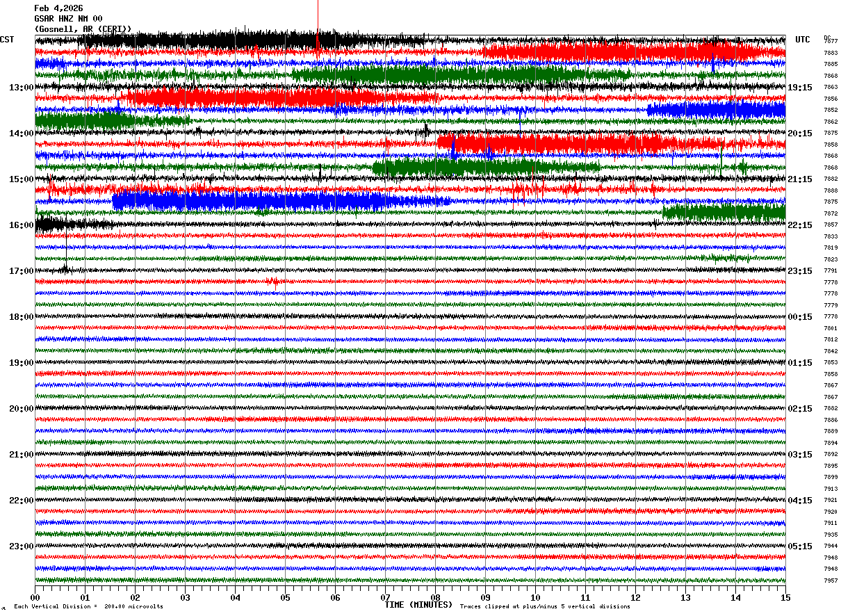This screenshot has height=616, width=841.
Task: Select the 21:00 CST row label
Action: click(x=22, y=455)
